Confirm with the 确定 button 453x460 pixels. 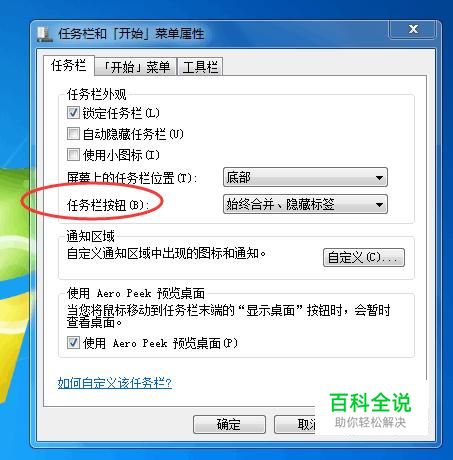click(229, 424)
